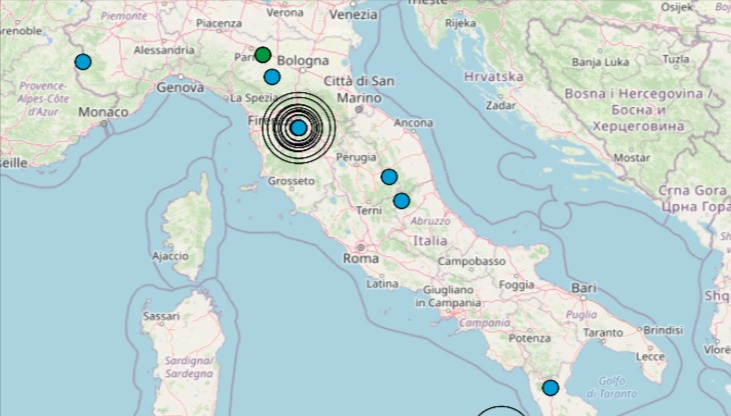
Task: Click the Ajaccio label on Corsica
Action: pos(171,256)
